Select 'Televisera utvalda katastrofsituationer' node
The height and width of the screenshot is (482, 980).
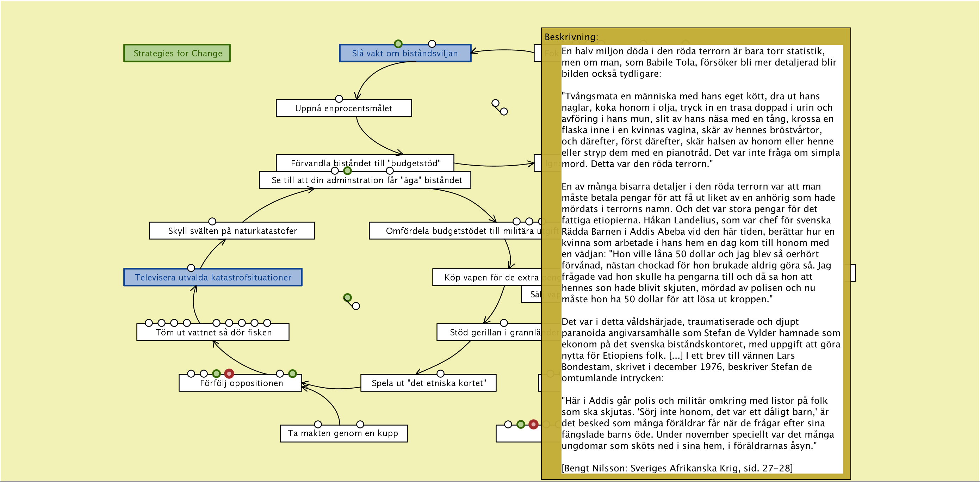tap(213, 278)
